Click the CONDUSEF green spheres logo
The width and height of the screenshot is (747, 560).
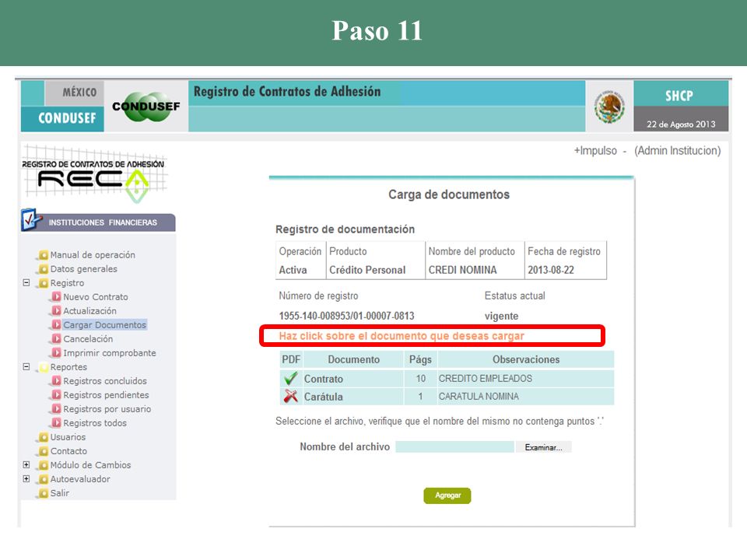click(146, 107)
